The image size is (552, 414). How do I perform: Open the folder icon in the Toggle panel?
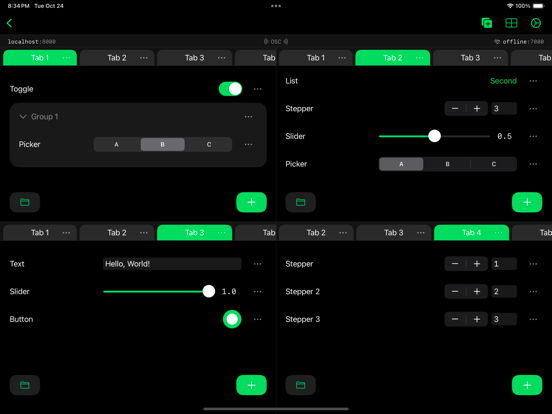[25, 202]
